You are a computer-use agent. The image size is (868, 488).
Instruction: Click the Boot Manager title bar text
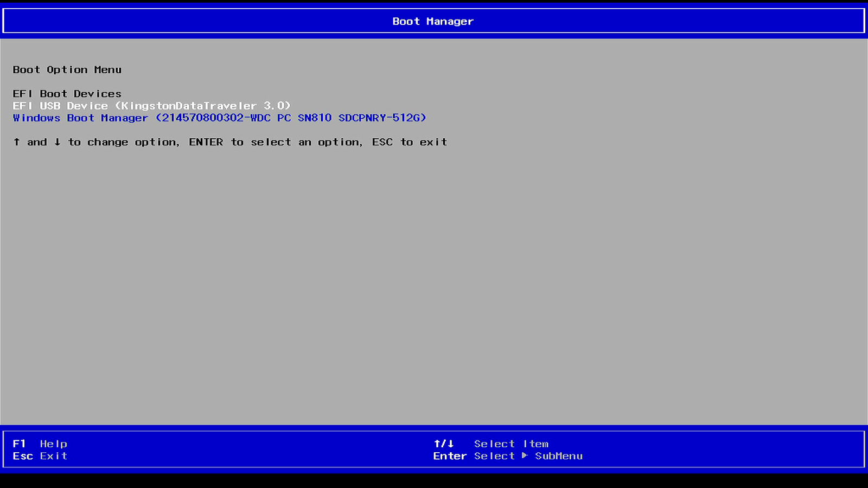433,21
